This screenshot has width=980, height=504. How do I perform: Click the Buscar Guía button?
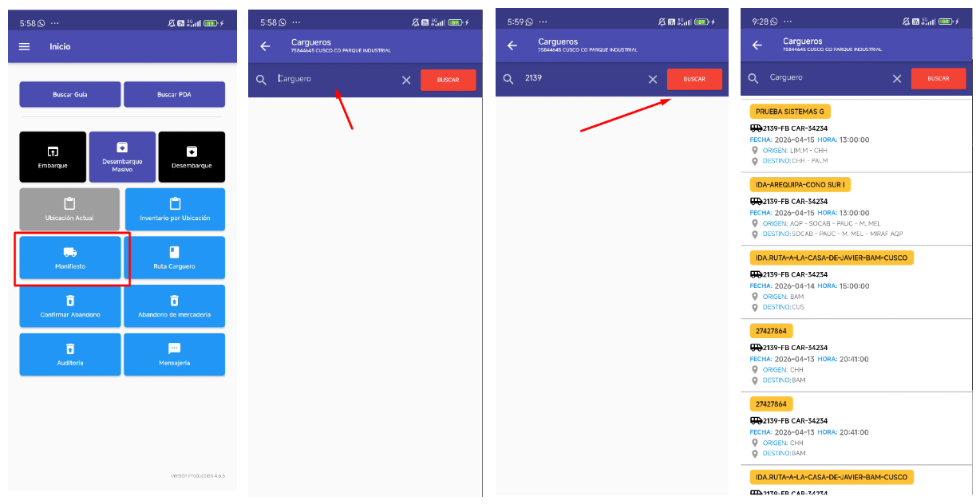pos(70,94)
